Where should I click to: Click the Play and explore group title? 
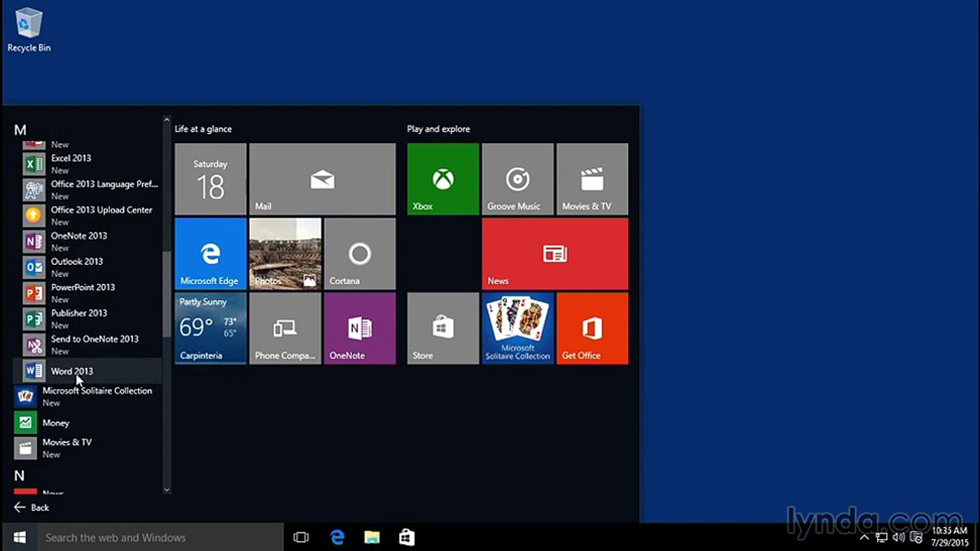click(x=438, y=129)
